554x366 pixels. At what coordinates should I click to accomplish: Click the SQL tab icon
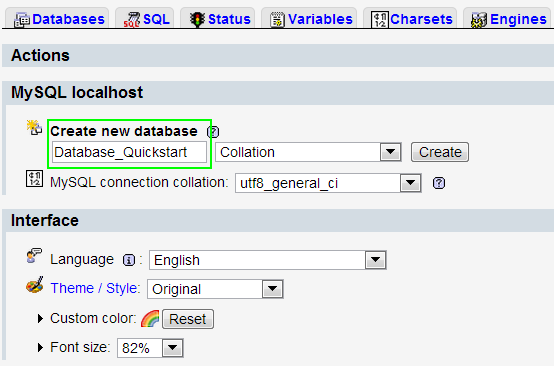[x=132, y=20]
